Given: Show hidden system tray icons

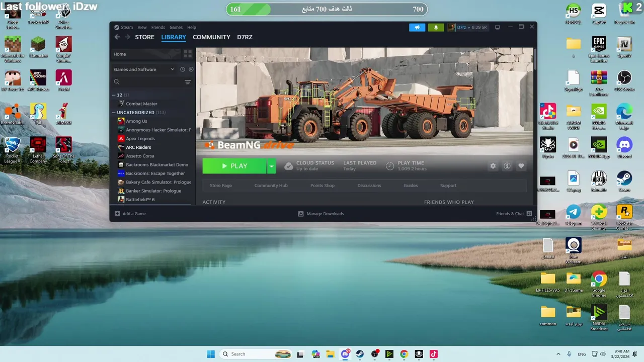Looking at the screenshot, I should (558, 354).
